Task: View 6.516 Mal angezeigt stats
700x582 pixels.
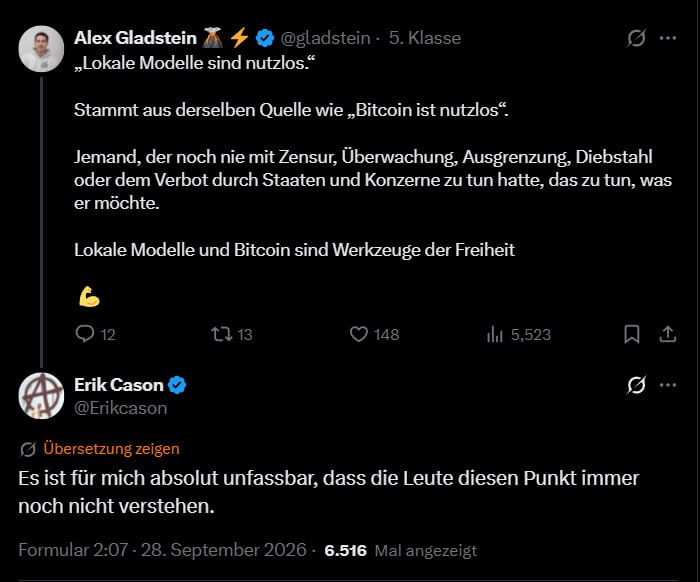Action: [x=400, y=550]
